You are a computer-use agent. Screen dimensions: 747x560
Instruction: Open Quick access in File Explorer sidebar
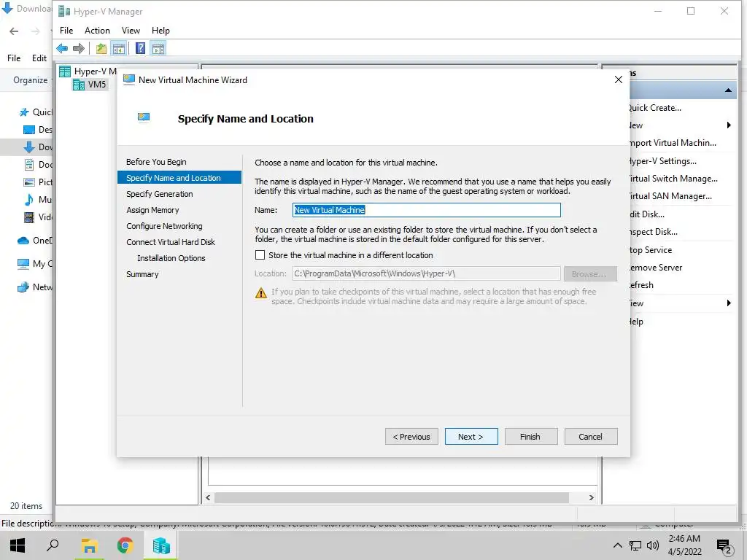coord(35,112)
